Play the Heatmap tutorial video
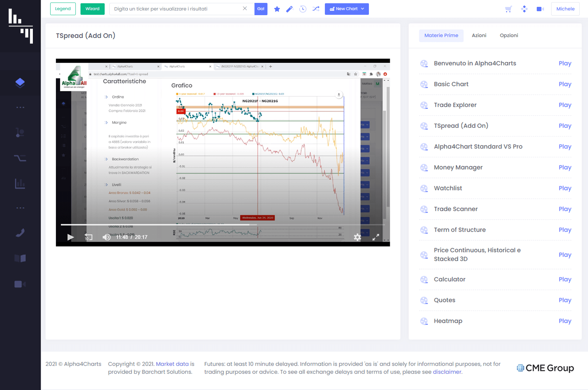Image resolution: width=588 pixels, height=390 pixels. click(565, 321)
